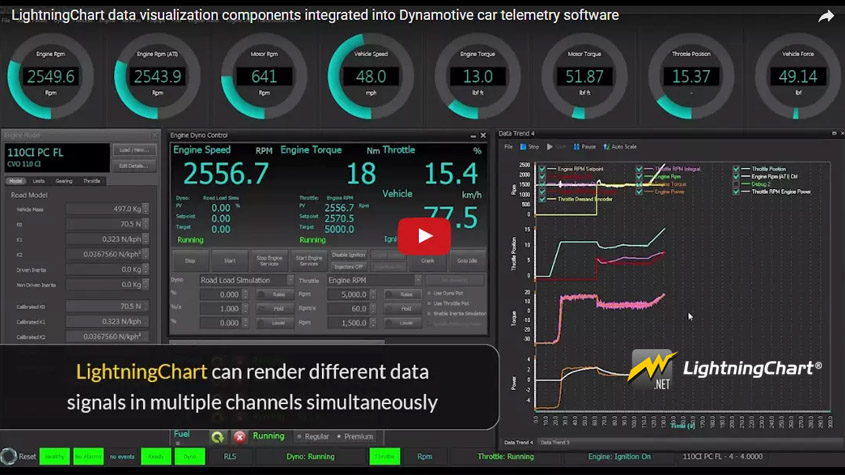The height and width of the screenshot is (475, 845).
Task: Switch to the Model tab in Engine Model
Action: pos(15,181)
